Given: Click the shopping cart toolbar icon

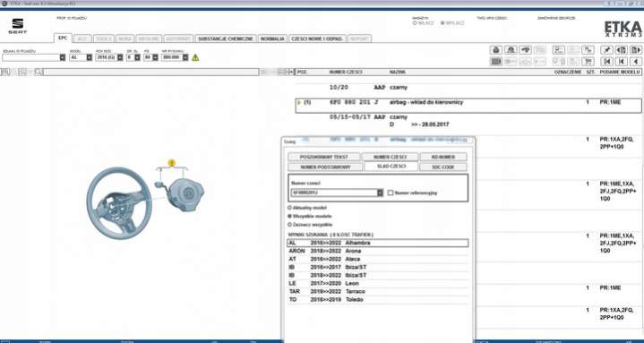Looking at the screenshot, I should [x=588, y=62].
